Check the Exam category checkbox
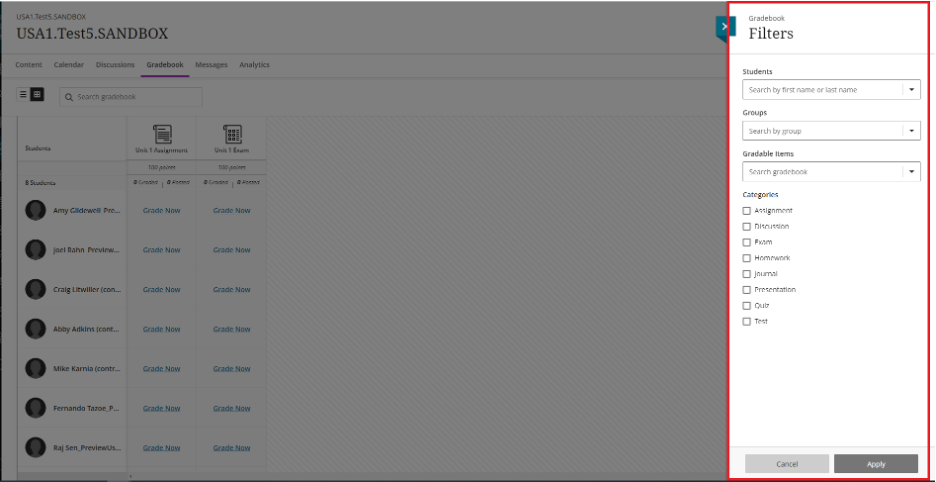This screenshot has width=936, height=482. [x=746, y=242]
